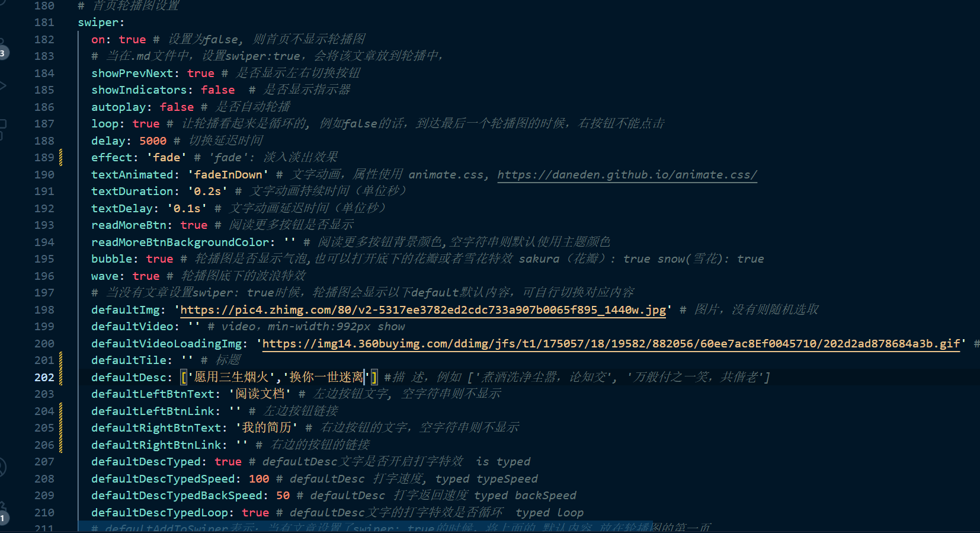Click the '阅读文档' button text value
The image size is (980, 533).
[x=260, y=394]
